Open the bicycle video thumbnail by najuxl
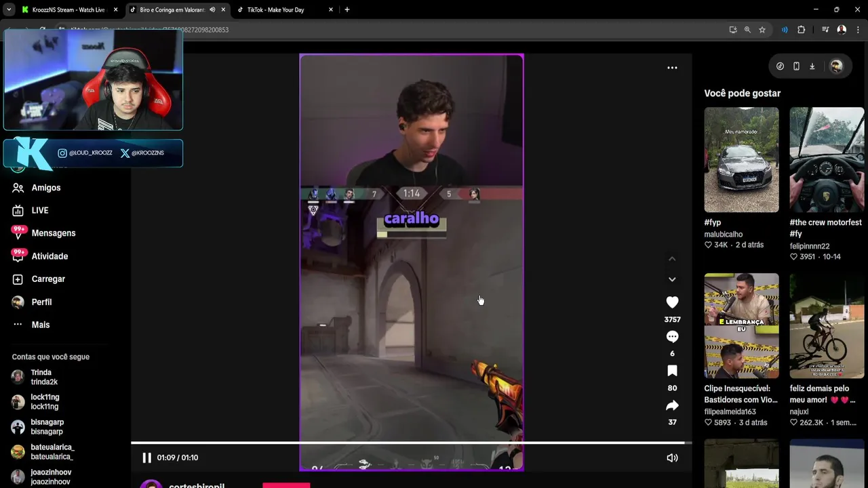Image resolution: width=868 pixels, height=488 pixels. coord(827,326)
